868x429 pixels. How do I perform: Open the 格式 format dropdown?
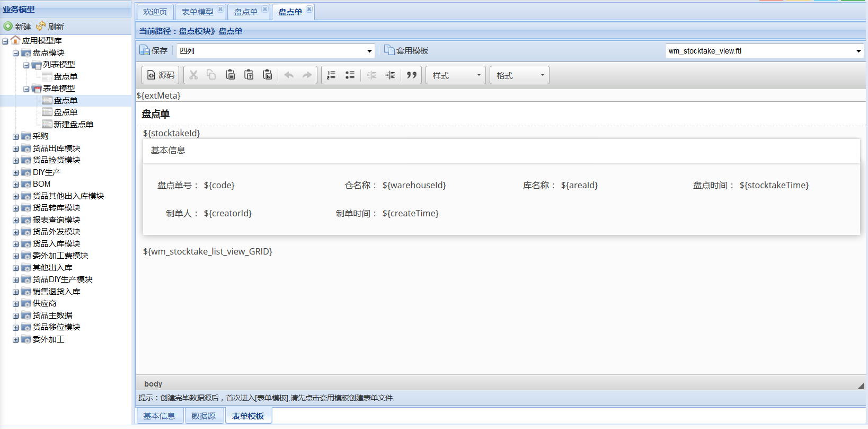click(519, 75)
